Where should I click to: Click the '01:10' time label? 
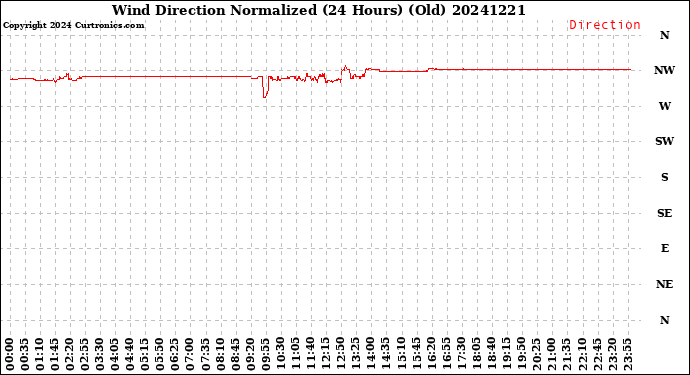pos(40,354)
